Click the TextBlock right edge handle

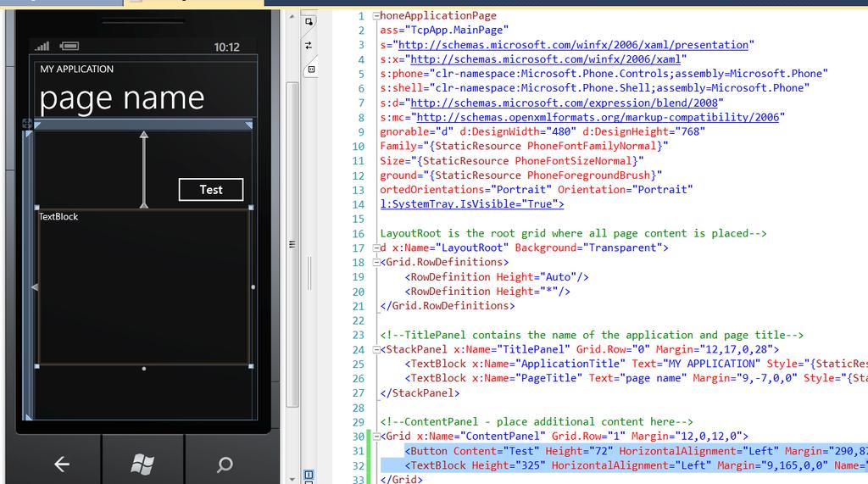click(x=253, y=287)
